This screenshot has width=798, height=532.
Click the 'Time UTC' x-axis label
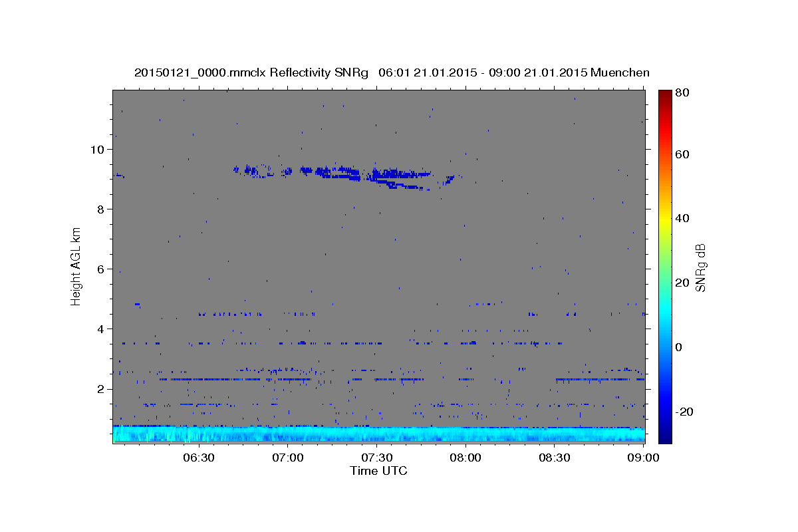(378, 471)
